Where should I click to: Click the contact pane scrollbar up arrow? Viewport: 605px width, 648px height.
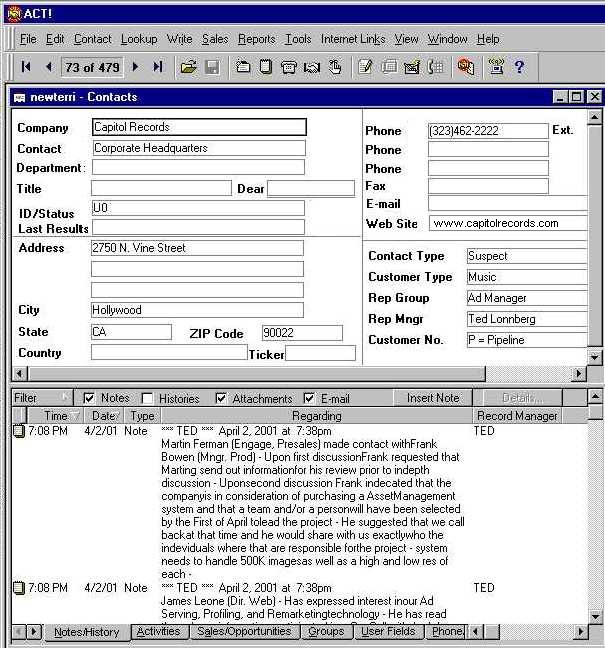click(594, 117)
